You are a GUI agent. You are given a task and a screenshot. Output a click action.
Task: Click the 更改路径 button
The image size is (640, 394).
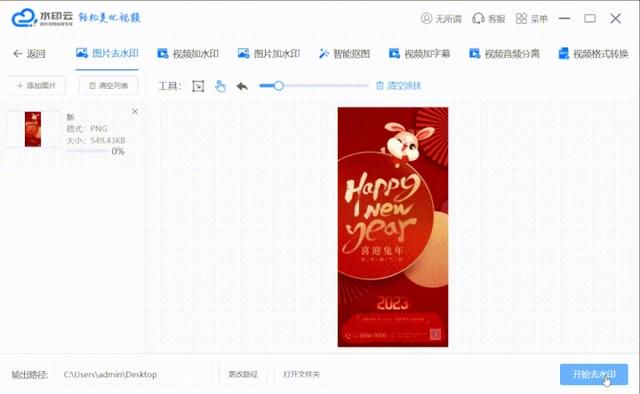(x=243, y=374)
